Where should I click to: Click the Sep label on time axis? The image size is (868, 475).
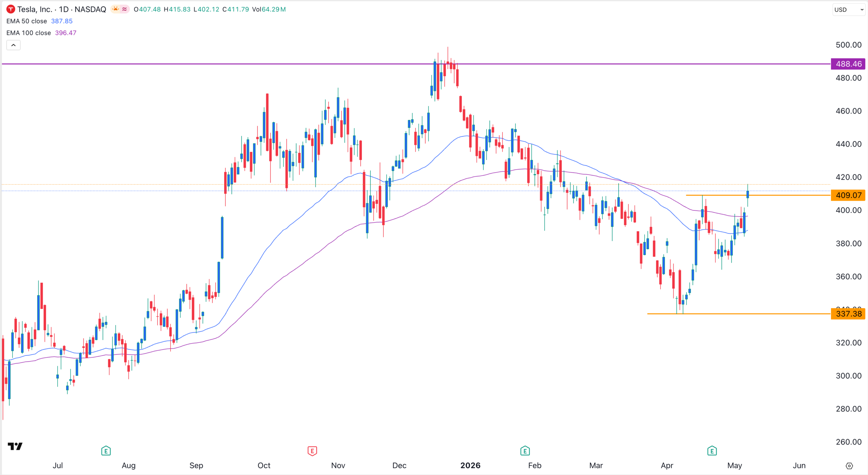coord(196,466)
